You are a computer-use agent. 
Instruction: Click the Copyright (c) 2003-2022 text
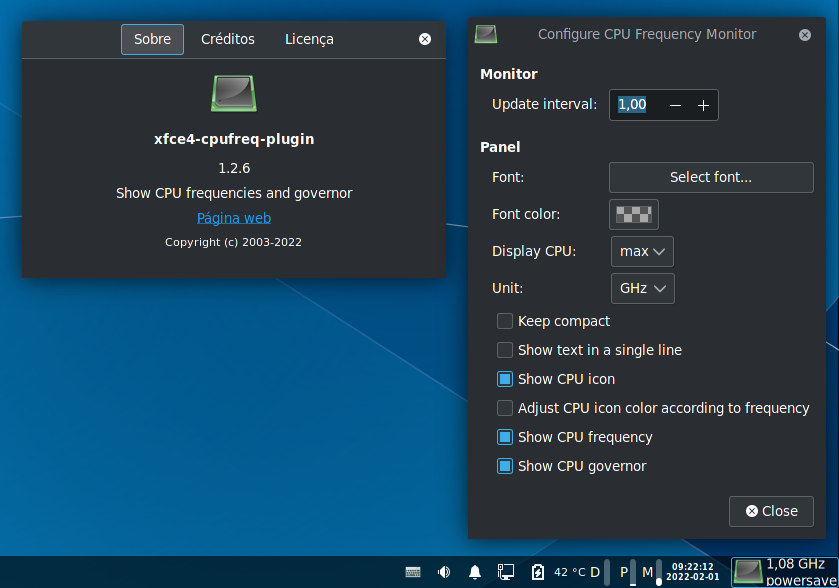[x=233, y=242]
